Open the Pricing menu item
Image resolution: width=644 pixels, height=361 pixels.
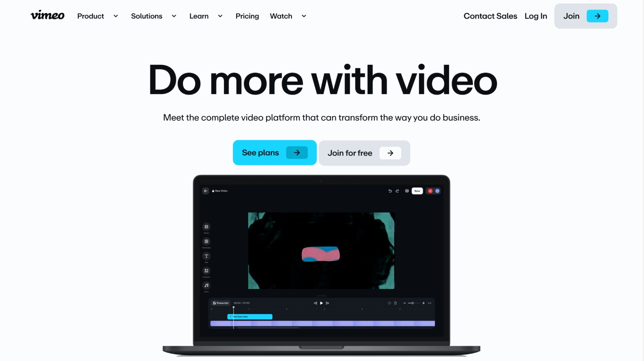coord(247,16)
